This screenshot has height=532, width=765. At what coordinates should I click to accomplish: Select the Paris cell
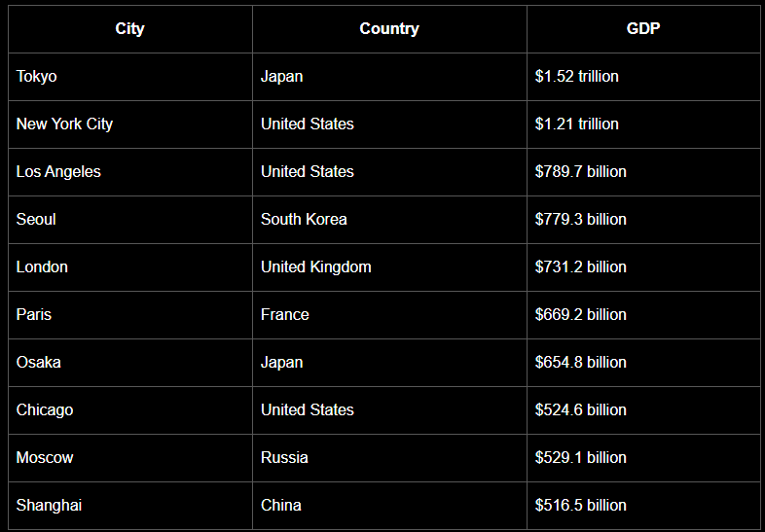point(34,315)
